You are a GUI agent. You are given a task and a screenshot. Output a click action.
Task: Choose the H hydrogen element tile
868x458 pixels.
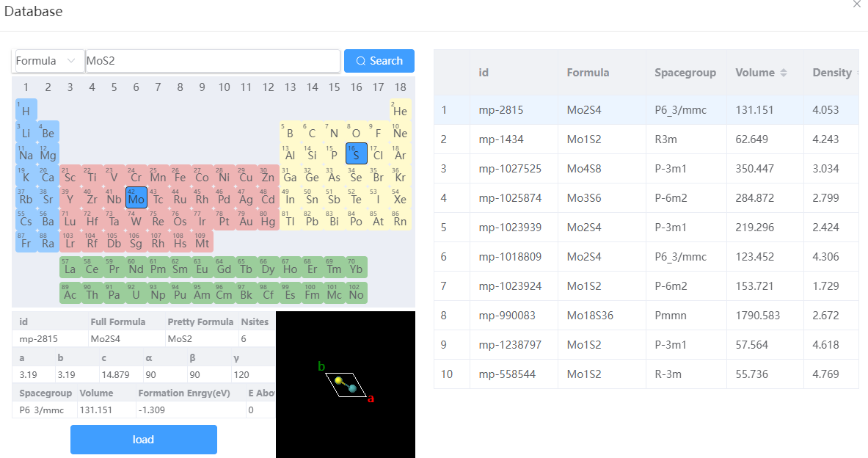pyautogui.click(x=26, y=109)
